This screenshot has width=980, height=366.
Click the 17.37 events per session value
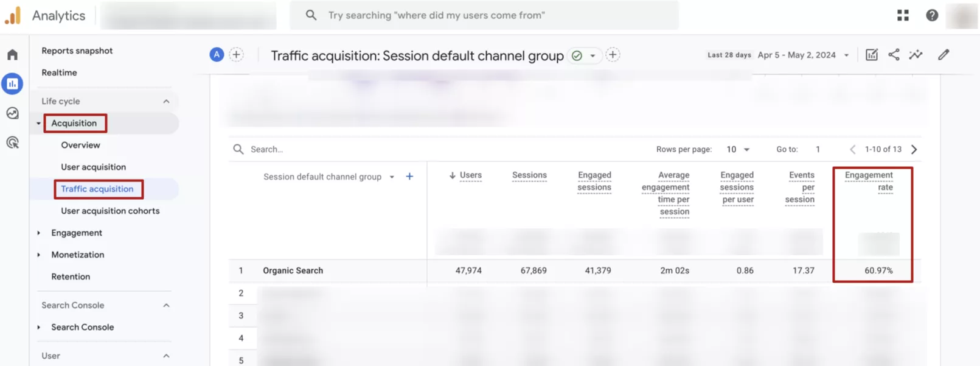point(804,270)
